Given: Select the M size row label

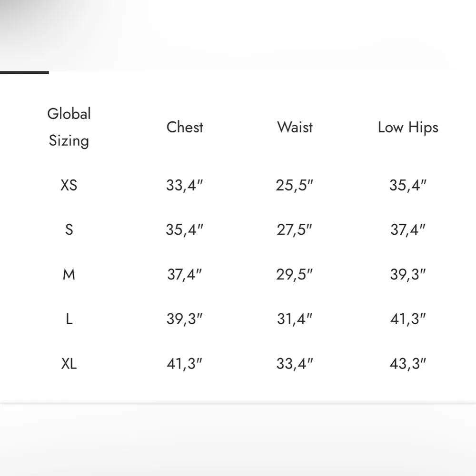Looking at the screenshot, I should (x=69, y=275).
